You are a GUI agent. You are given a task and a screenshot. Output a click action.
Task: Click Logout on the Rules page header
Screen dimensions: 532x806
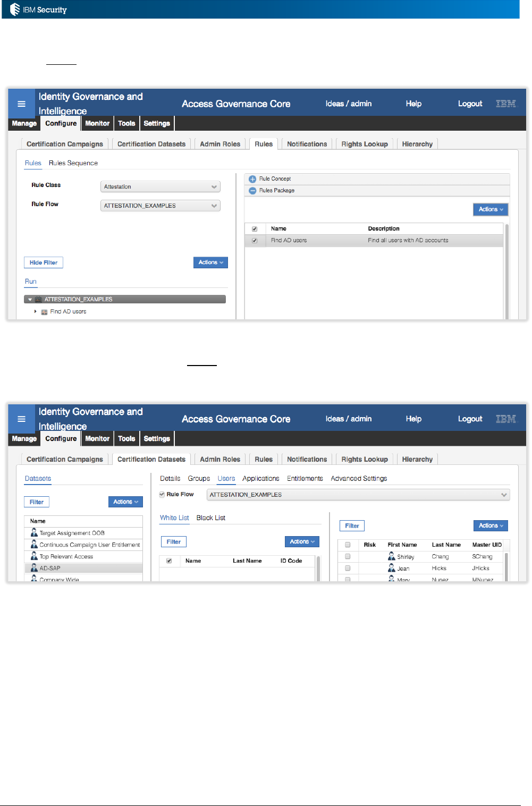pyautogui.click(x=470, y=104)
